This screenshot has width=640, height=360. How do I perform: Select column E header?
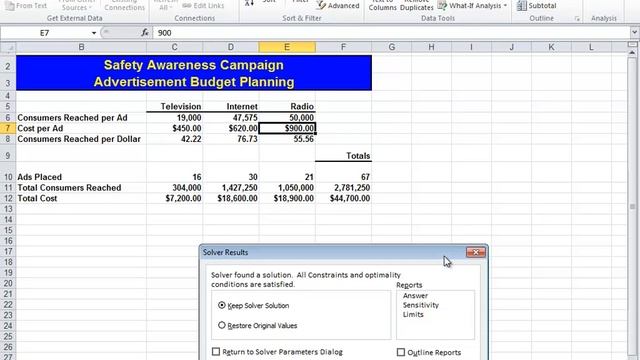(287, 47)
